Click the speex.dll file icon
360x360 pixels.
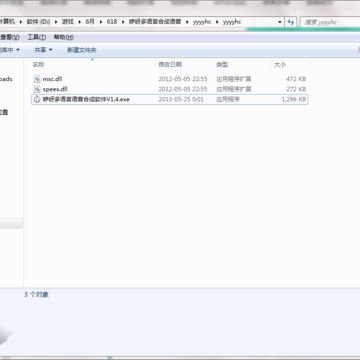(37, 89)
